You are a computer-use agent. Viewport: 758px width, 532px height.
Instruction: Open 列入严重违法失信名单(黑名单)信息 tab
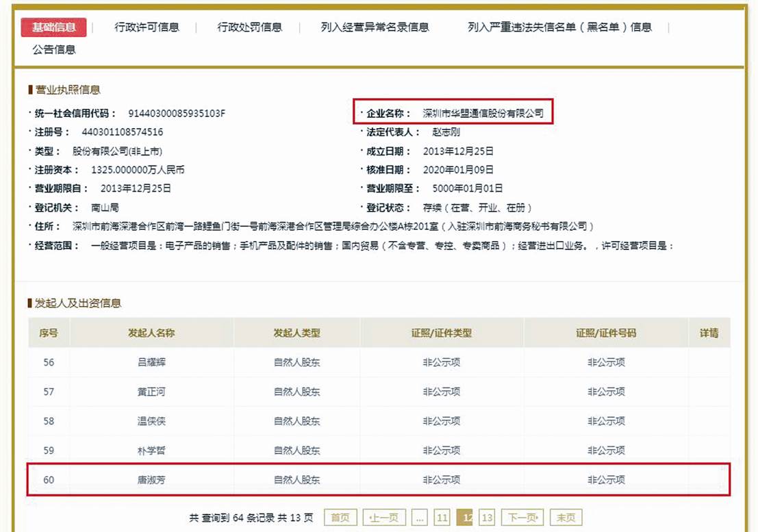coord(559,27)
